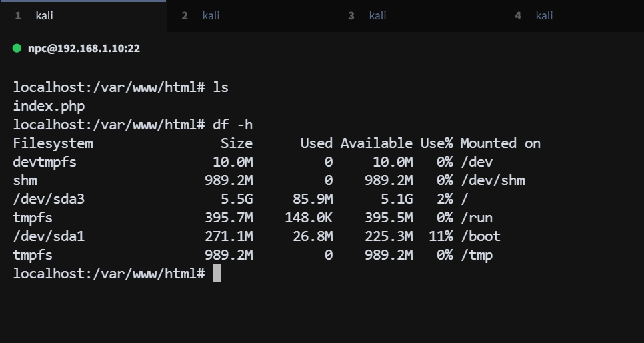Click the npc@192.168.1.10:22 session label
This screenshot has width=644, height=343.
coord(83,49)
